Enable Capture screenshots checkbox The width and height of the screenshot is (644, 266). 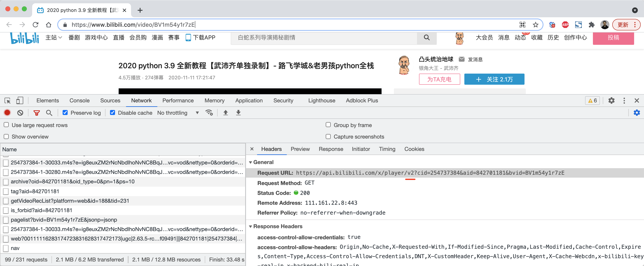coord(328,136)
